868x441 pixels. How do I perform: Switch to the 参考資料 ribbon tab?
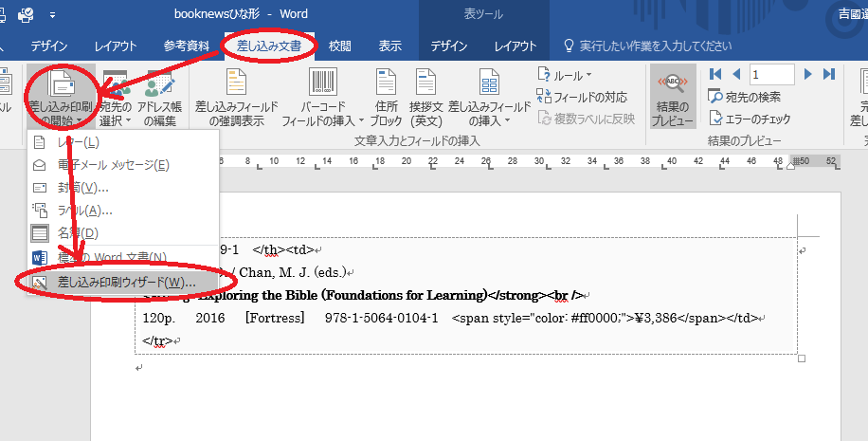(186, 46)
